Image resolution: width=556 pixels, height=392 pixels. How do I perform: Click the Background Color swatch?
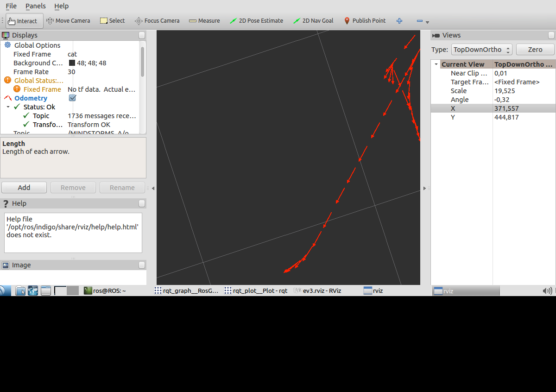pos(72,63)
